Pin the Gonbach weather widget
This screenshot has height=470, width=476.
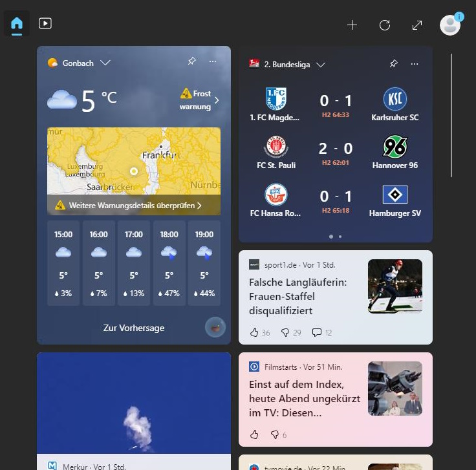(x=191, y=61)
